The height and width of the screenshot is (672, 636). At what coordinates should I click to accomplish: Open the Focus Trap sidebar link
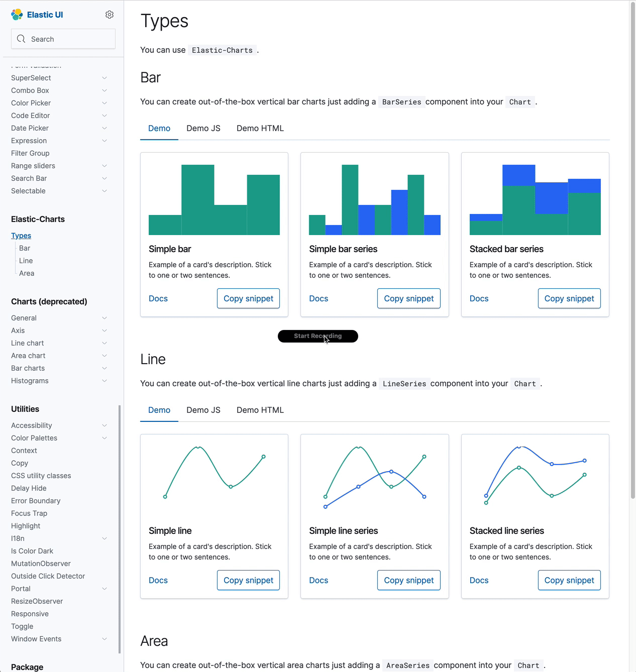(x=29, y=513)
